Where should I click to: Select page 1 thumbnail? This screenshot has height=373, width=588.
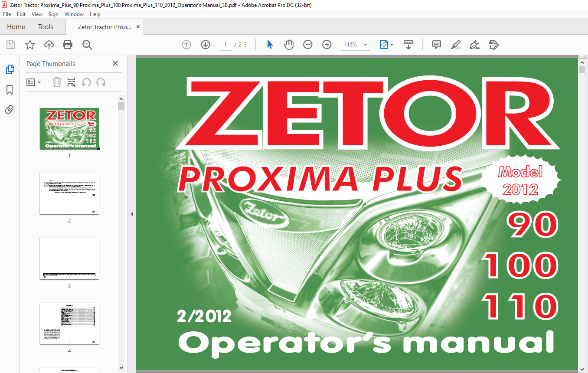[69, 129]
